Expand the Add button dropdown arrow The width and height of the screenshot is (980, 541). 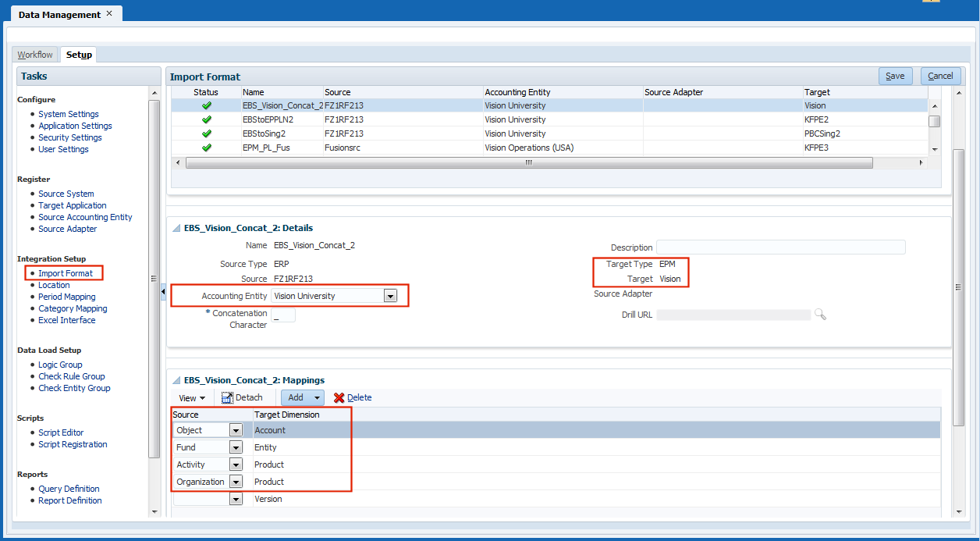pyautogui.click(x=317, y=397)
